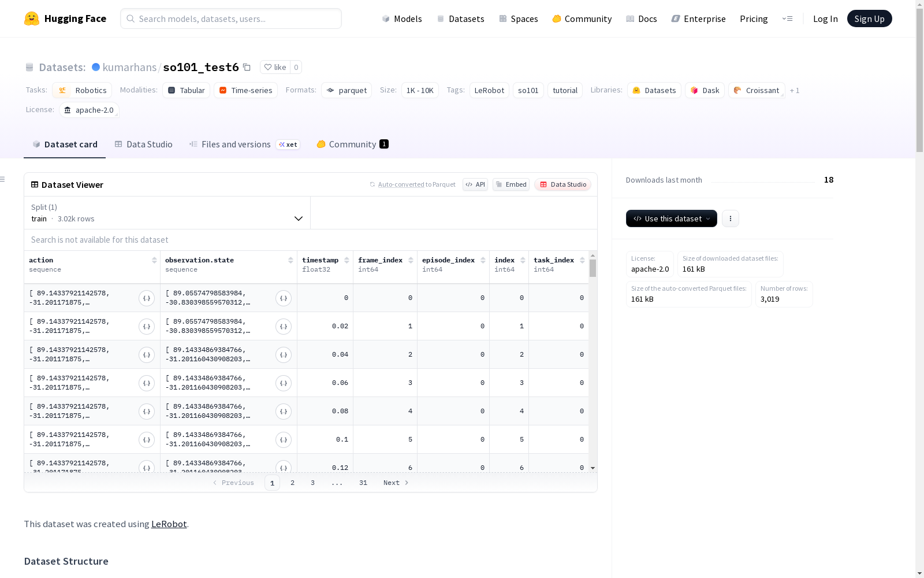Expand the Split train dropdown
This screenshot has height=578, width=924.
pos(167,213)
